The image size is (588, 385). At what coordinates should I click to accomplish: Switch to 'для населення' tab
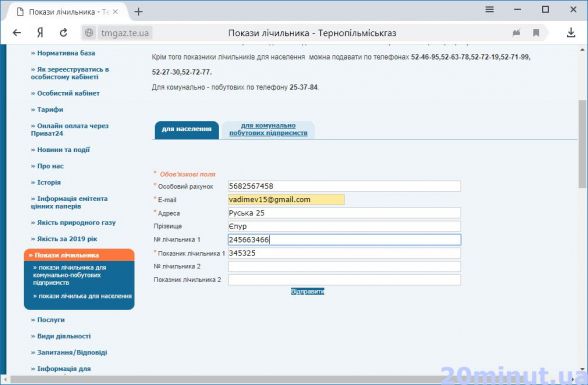click(187, 130)
